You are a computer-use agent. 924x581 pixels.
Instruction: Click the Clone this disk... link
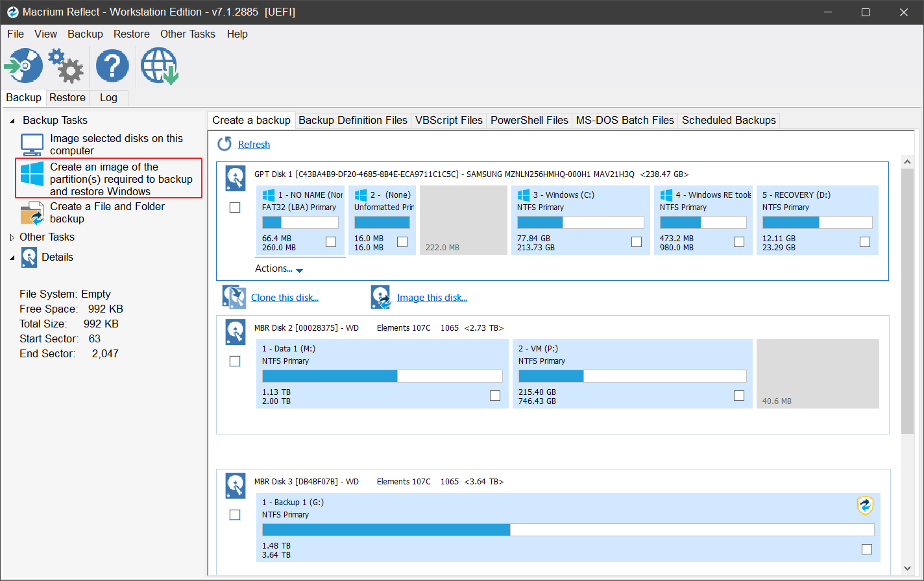[x=285, y=298]
